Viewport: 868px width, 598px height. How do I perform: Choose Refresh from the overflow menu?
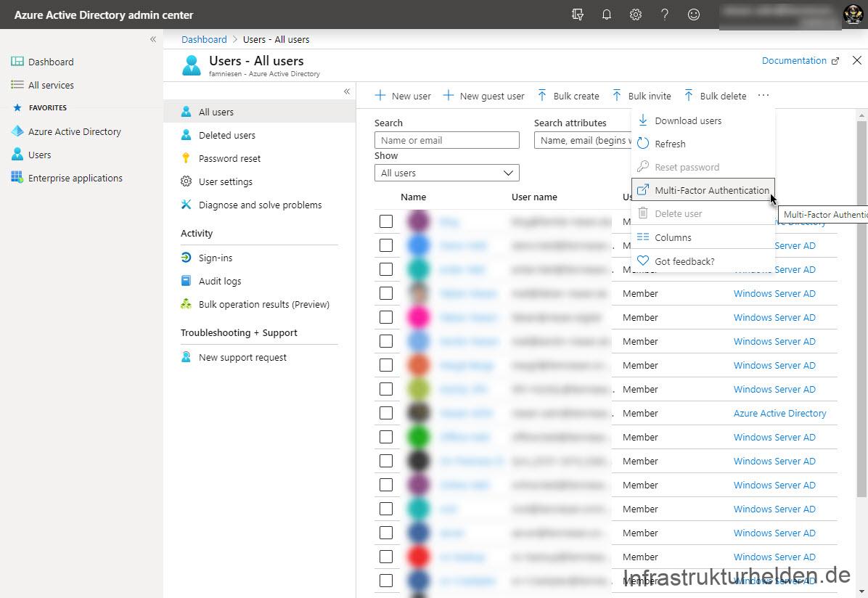click(x=703, y=144)
